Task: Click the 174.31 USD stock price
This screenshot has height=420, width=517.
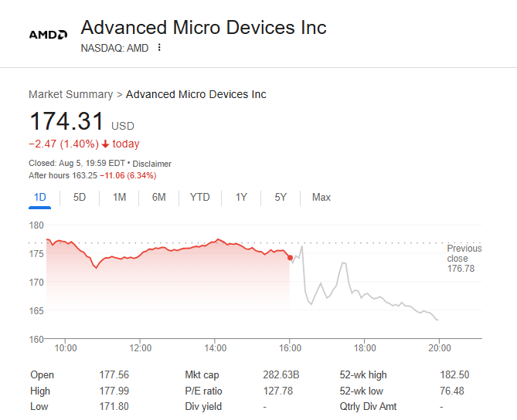Action: click(66, 122)
